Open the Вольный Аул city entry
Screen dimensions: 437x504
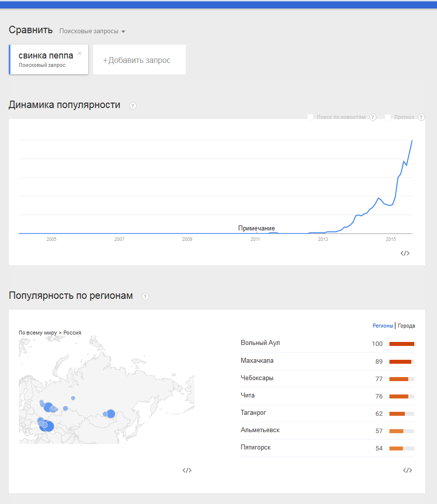tap(260, 343)
